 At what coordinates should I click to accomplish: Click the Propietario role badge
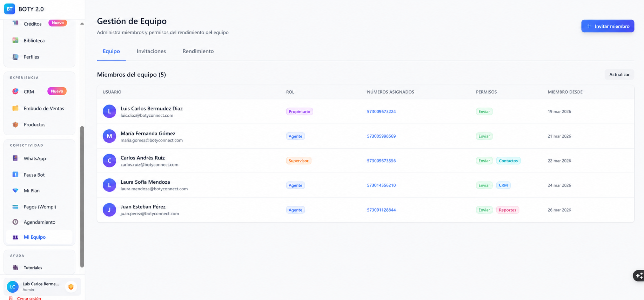[x=300, y=111]
